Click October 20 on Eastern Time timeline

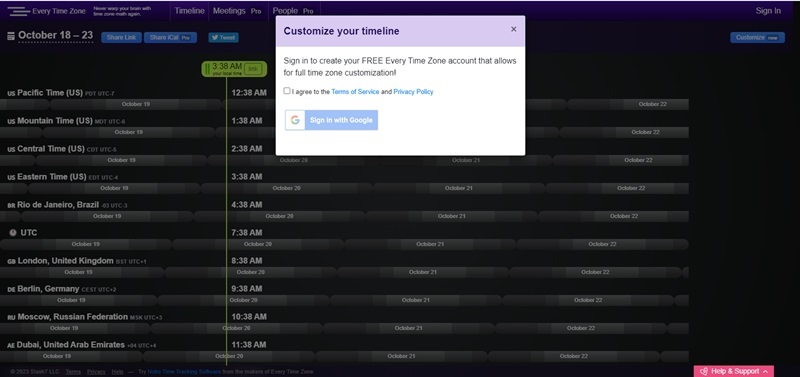(286, 188)
